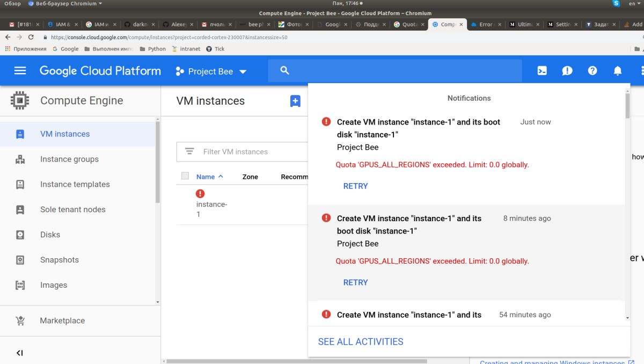Open the Приложения apps bookmark shortcut

click(x=26, y=49)
